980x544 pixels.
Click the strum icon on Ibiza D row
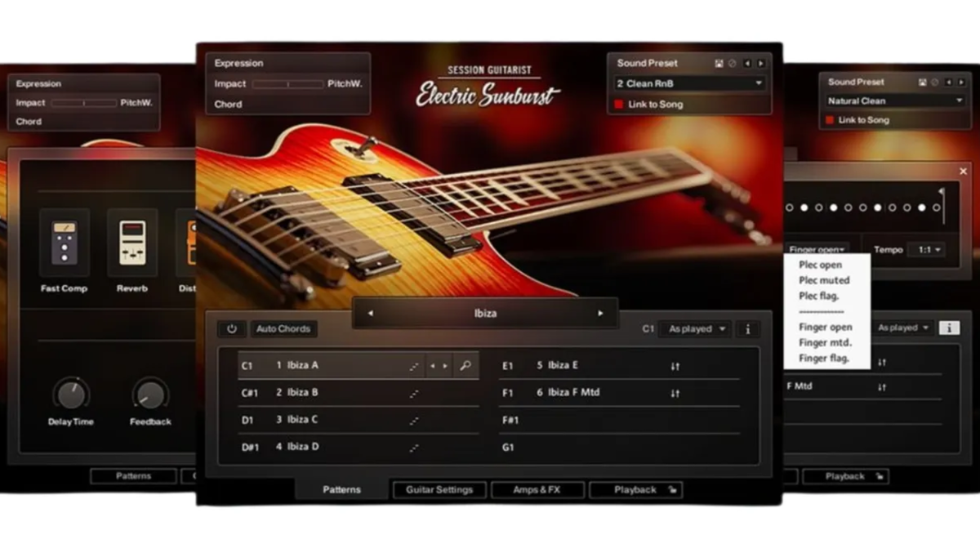[414, 448]
